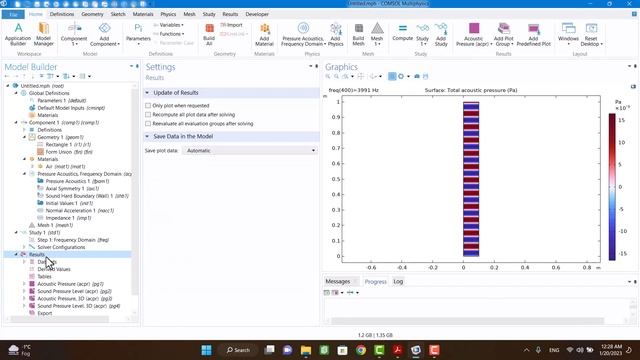Switch to the Geometry ribbon tab

click(92, 14)
